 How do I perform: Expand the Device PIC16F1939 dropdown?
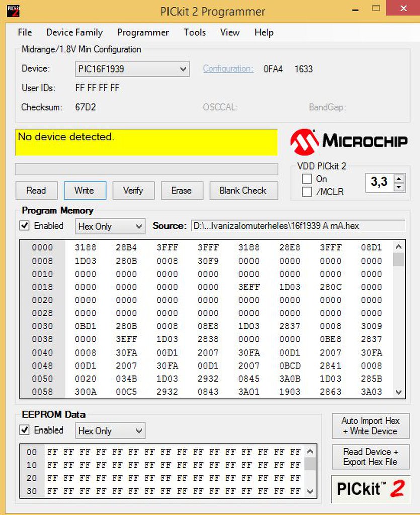tap(183, 69)
